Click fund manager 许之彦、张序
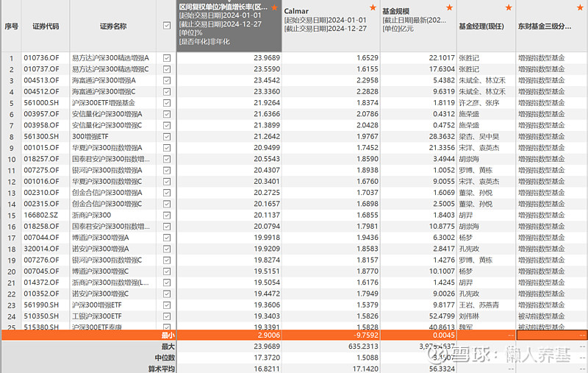The width and height of the screenshot is (588, 373). [x=479, y=103]
